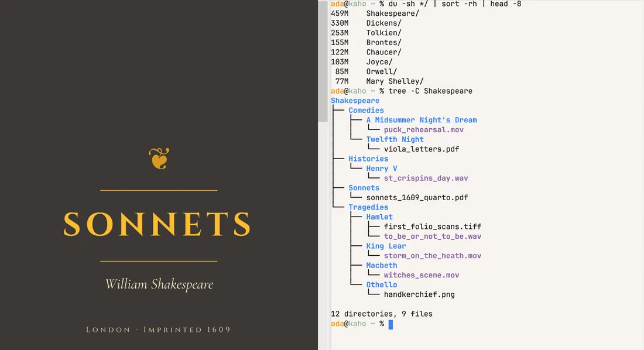Click the viola_letters.pdf file
The height and width of the screenshot is (350, 644).
(x=422, y=149)
